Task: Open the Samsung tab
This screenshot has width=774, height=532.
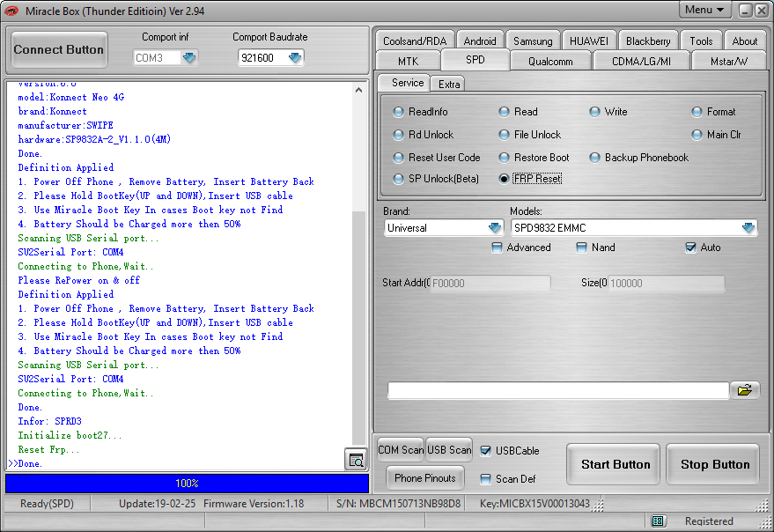Action: pyautogui.click(x=533, y=41)
